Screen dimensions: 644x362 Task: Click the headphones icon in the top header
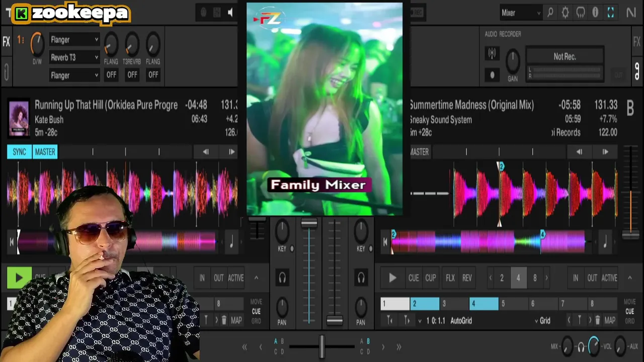(x=581, y=13)
